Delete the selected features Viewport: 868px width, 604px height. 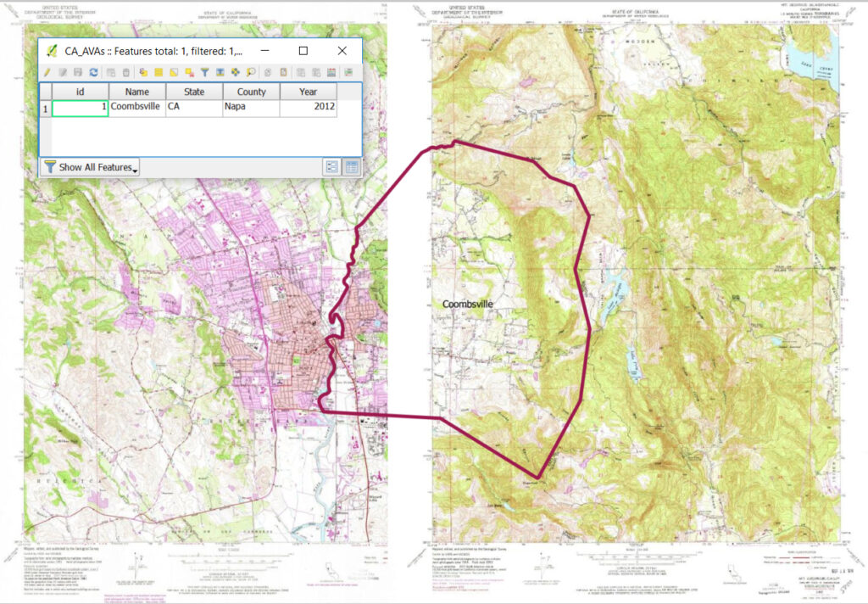pyautogui.click(x=126, y=72)
